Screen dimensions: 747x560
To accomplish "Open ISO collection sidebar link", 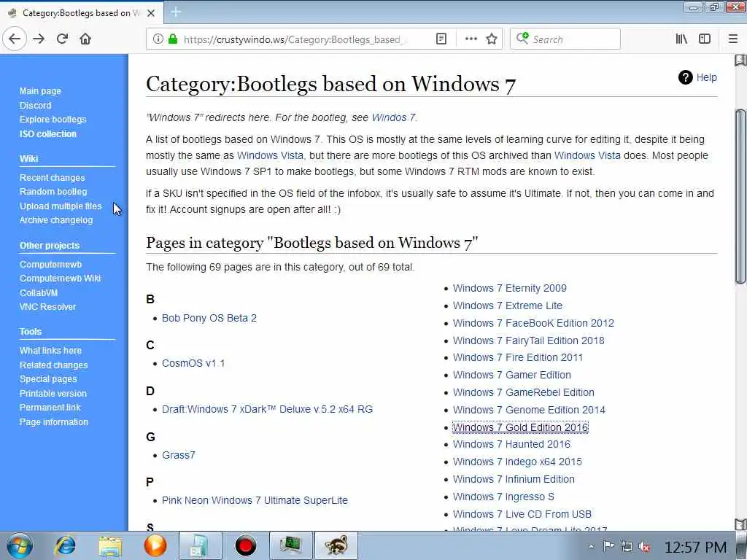I will (47, 134).
